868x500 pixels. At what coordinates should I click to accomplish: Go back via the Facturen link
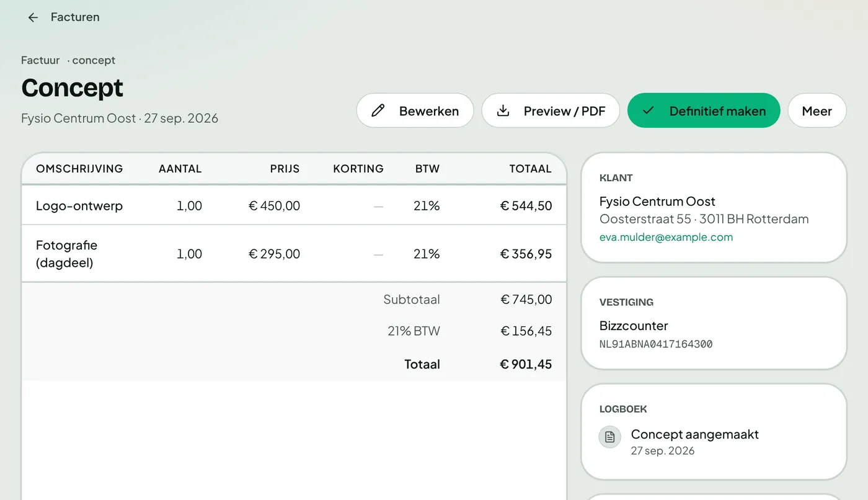(75, 17)
